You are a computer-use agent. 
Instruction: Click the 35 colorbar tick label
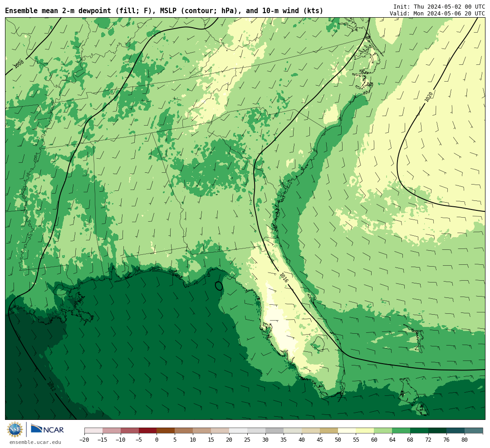[x=284, y=440]
